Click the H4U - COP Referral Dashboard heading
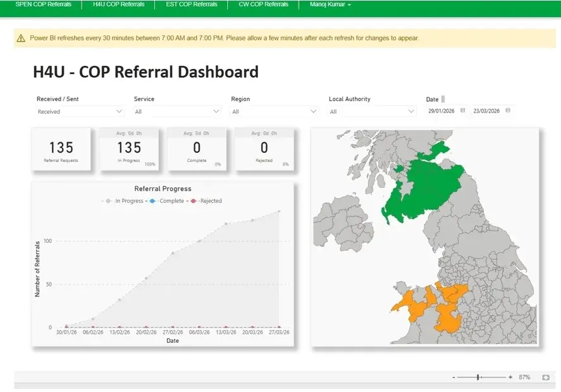The width and height of the screenshot is (561, 392). (x=145, y=71)
